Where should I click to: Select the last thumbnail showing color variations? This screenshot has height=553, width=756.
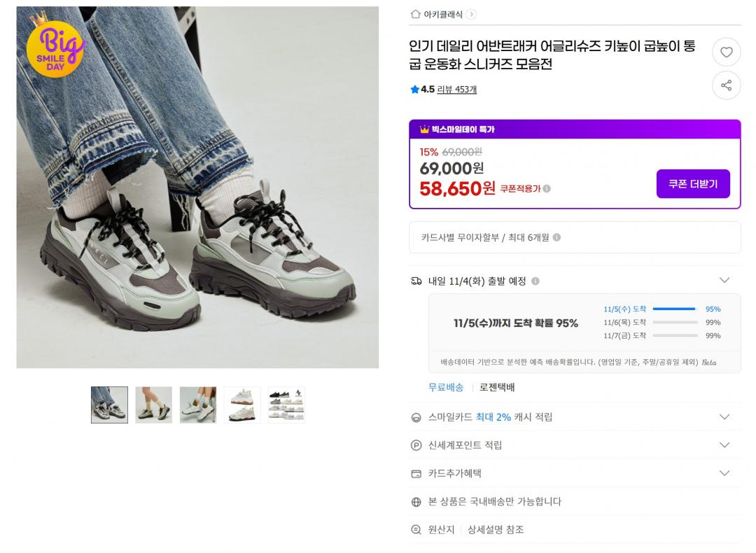pyautogui.click(x=286, y=405)
